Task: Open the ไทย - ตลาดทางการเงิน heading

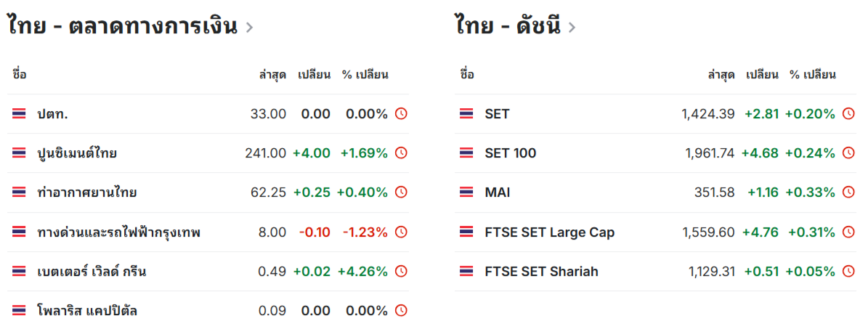Action: [122, 26]
